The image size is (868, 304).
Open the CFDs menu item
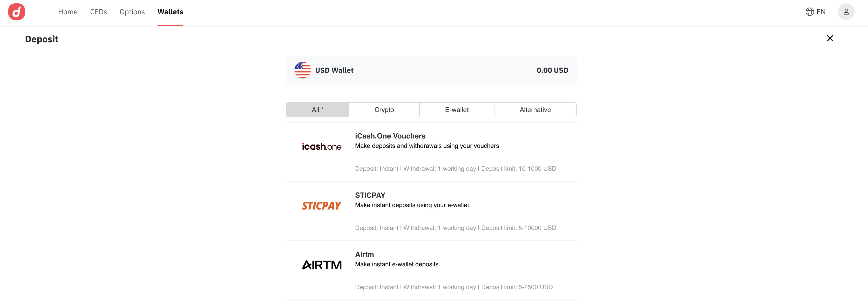(x=98, y=12)
